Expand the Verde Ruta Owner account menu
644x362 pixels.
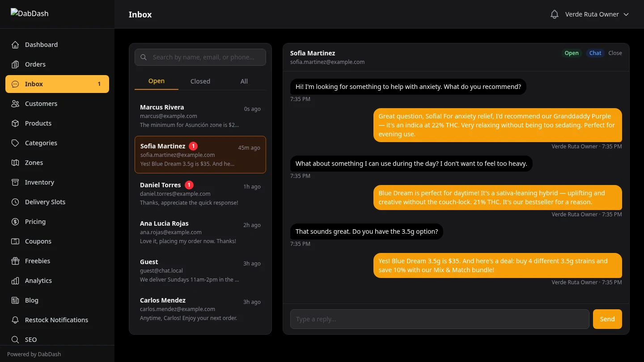[x=597, y=14]
